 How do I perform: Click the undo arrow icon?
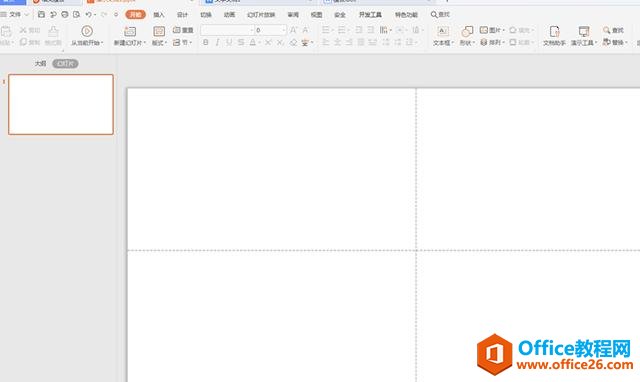(x=88, y=14)
